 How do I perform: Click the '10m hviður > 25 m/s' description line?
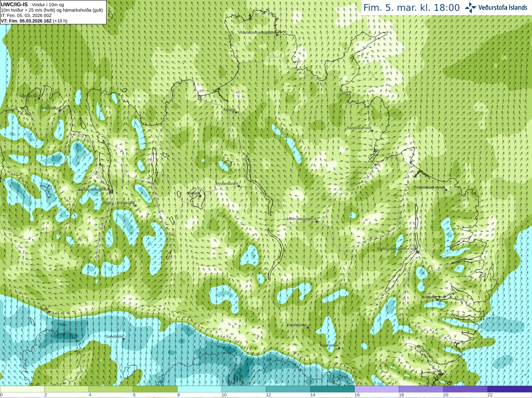(52, 10)
